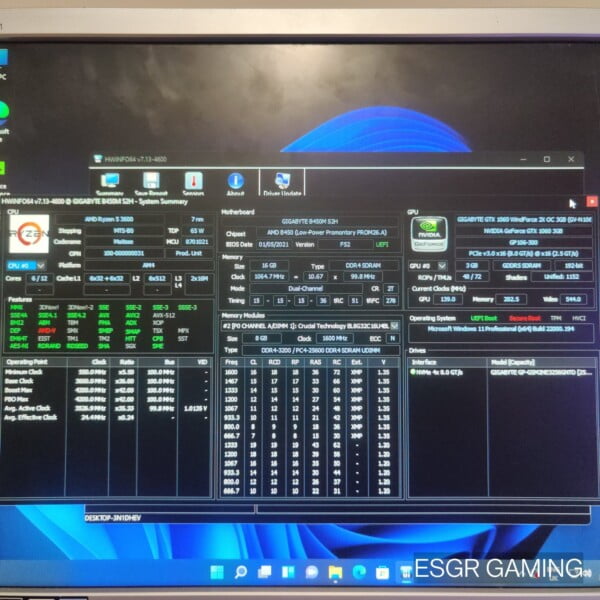This screenshot has width=600, height=600.
Task: Minimize the HWiNFO64 main window
Action: tap(523, 159)
